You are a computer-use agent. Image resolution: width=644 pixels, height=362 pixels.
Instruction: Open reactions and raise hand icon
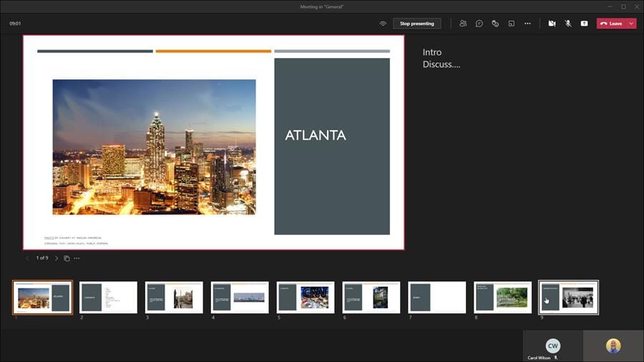[x=495, y=24]
